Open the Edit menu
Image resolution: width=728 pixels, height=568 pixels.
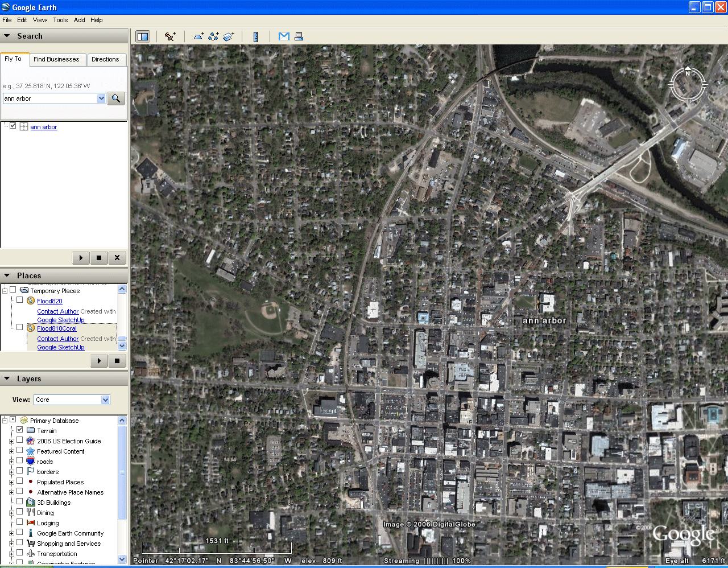coord(22,20)
